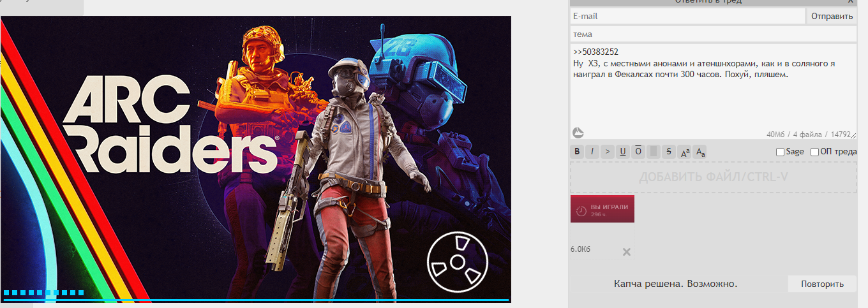This screenshot has height=308, width=868.
Task: Click the Капча решена. Возможно. status
Action: tap(676, 284)
